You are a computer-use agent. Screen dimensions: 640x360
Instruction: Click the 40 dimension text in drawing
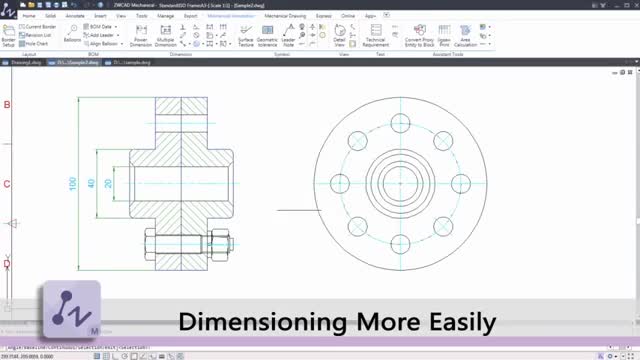coord(91,184)
